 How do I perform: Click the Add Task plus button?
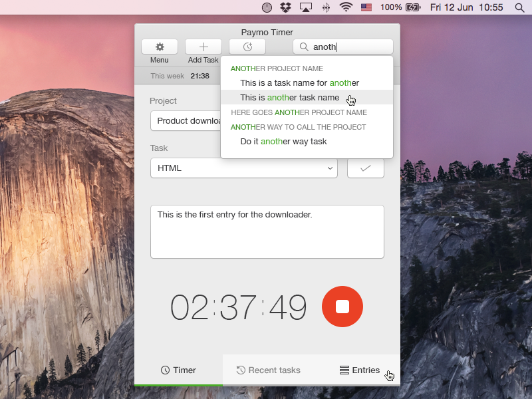click(x=203, y=47)
